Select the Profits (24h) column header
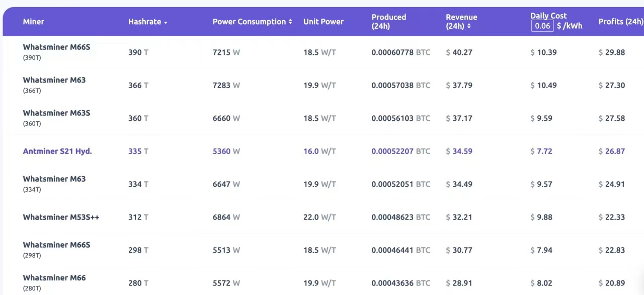Viewport: 644px width, 295px height. (x=621, y=22)
